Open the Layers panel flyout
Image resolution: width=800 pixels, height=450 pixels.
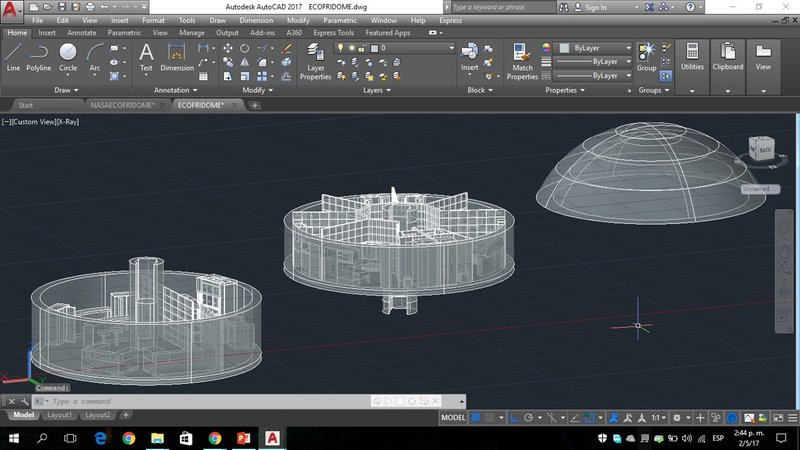377,90
